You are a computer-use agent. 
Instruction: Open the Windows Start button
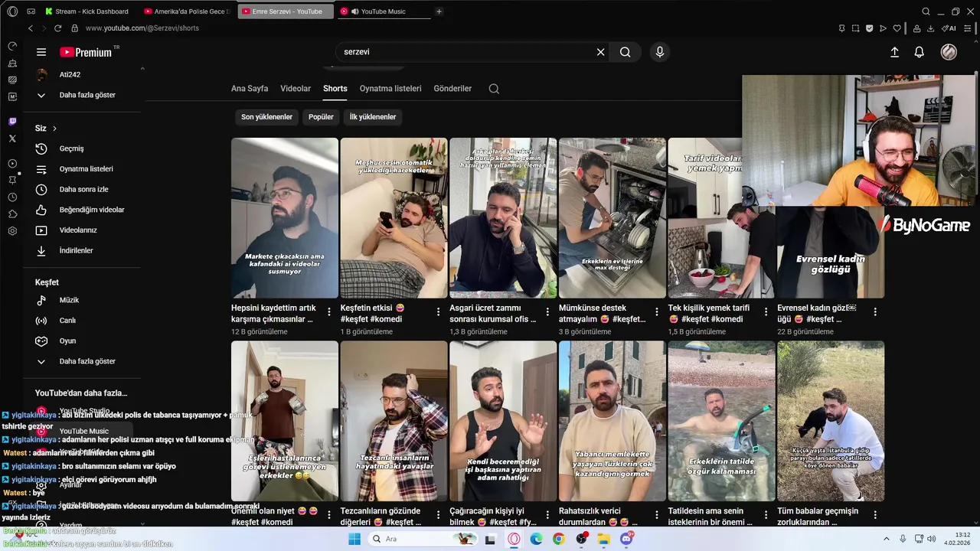(x=354, y=539)
